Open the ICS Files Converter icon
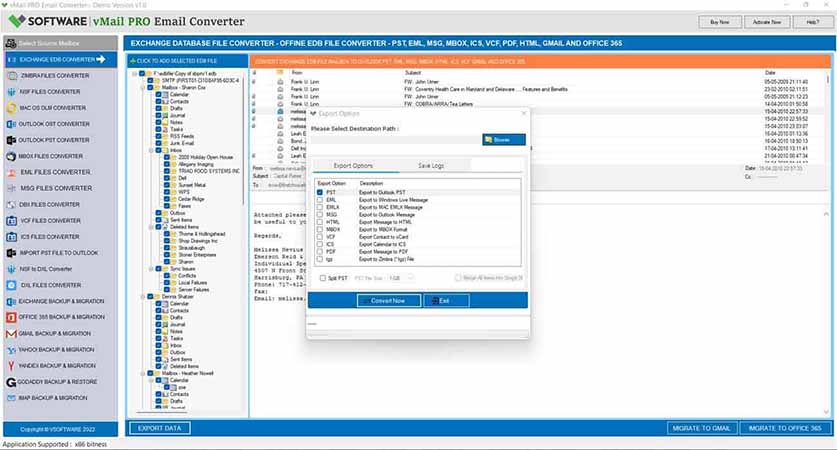 click(11, 236)
